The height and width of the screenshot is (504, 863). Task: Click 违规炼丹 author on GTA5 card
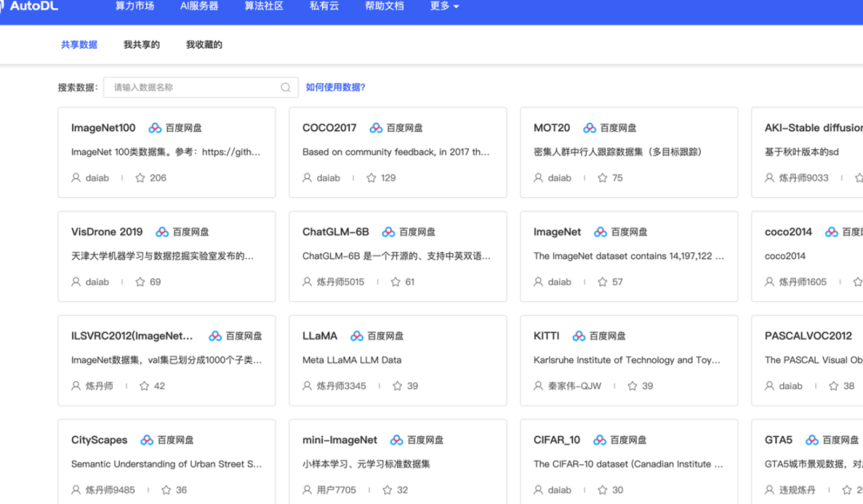[x=797, y=490]
